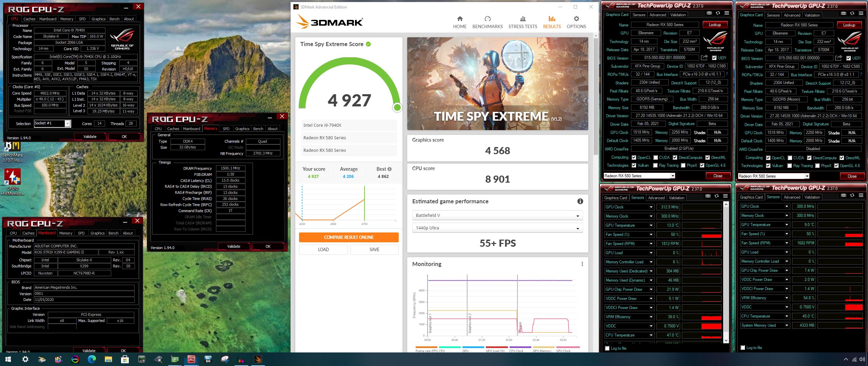
Task: Open CPUID HWMonitor desktop shortcut
Action: (13, 182)
